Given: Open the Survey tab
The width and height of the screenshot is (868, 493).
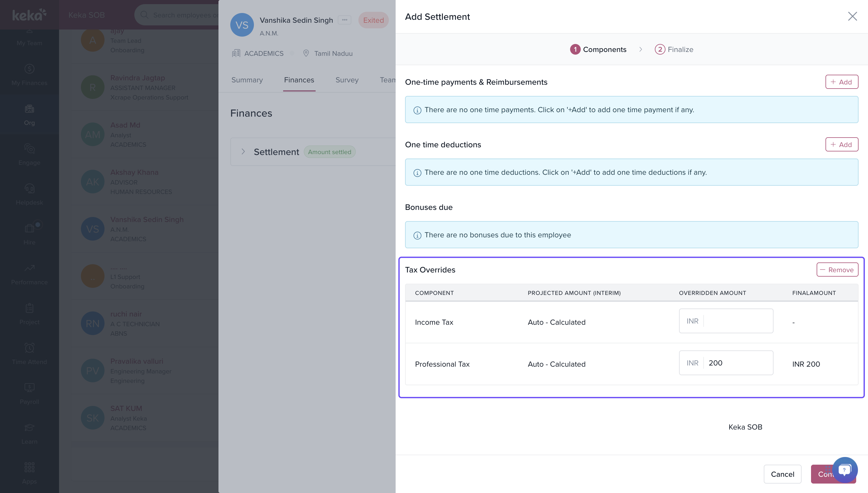Looking at the screenshot, I should pyautogui.click(x=347, y=80).
